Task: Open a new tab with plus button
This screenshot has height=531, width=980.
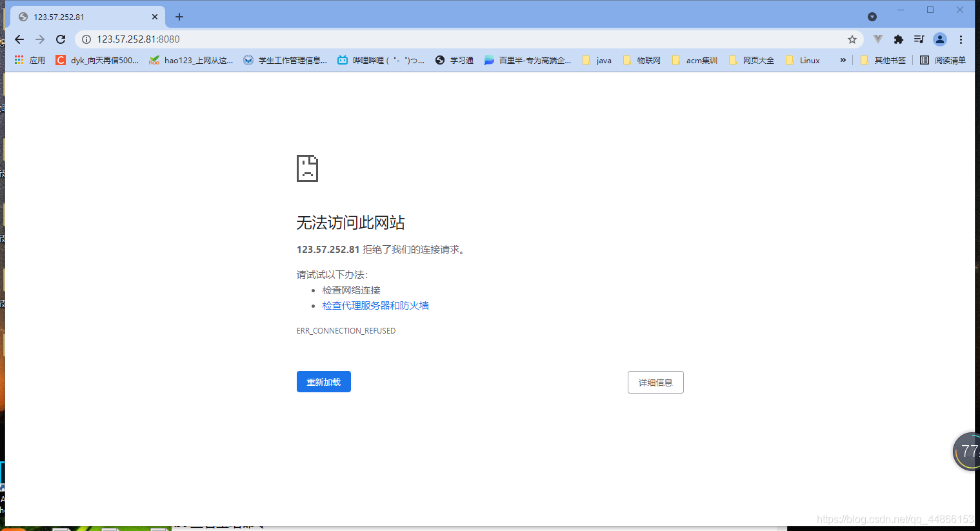Action: click(x=179, y=17)
